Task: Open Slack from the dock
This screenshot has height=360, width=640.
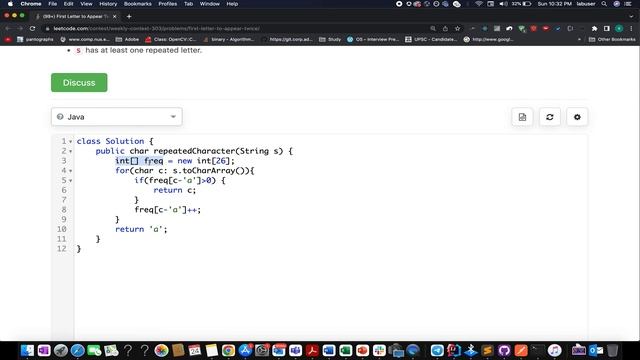Action: click(379, 350)
